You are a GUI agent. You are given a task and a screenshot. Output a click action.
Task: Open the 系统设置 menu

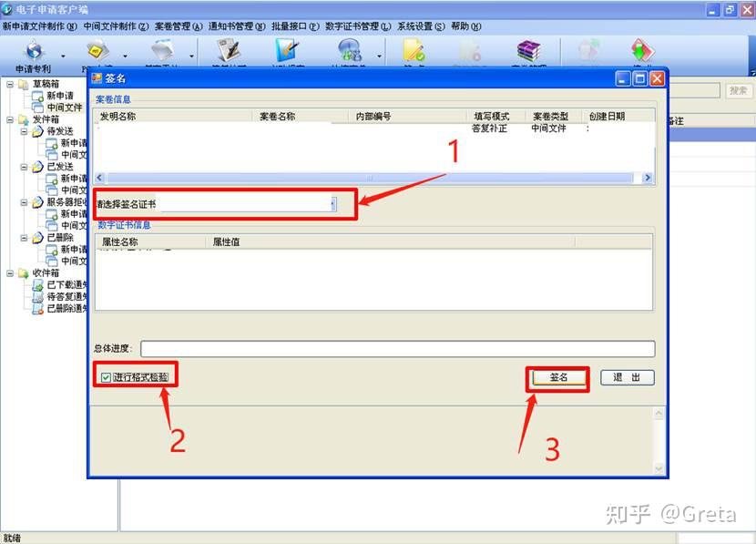point(421,26)
